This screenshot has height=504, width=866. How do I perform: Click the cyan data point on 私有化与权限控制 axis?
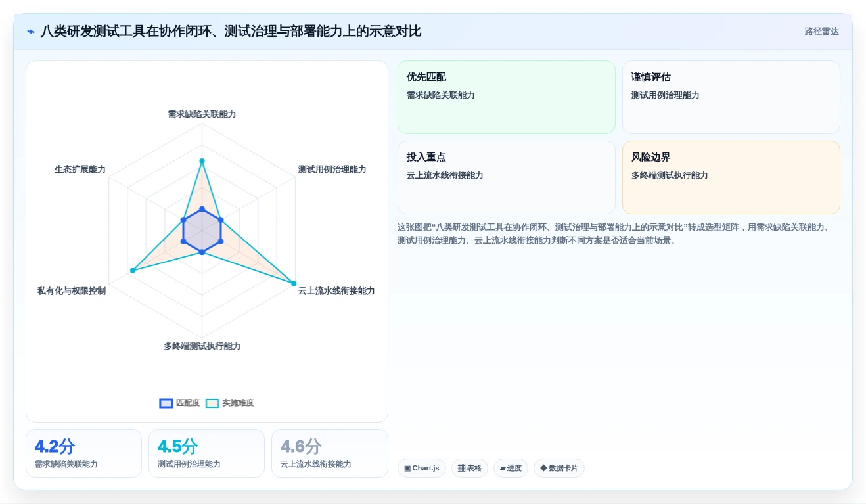[132, 271]
